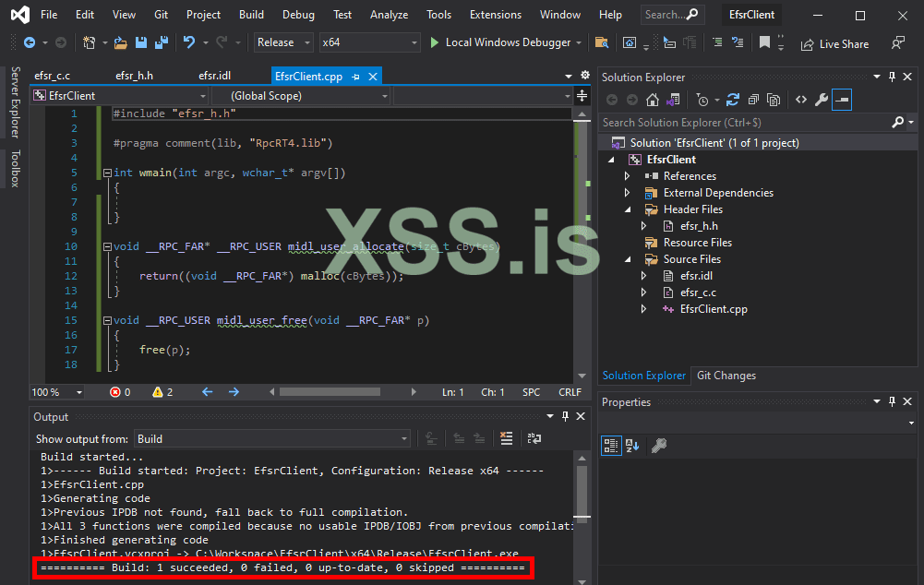The image size is (924, 585).
Task: Click the warnings indicator showing 2
Action: (x=162, y=392)
